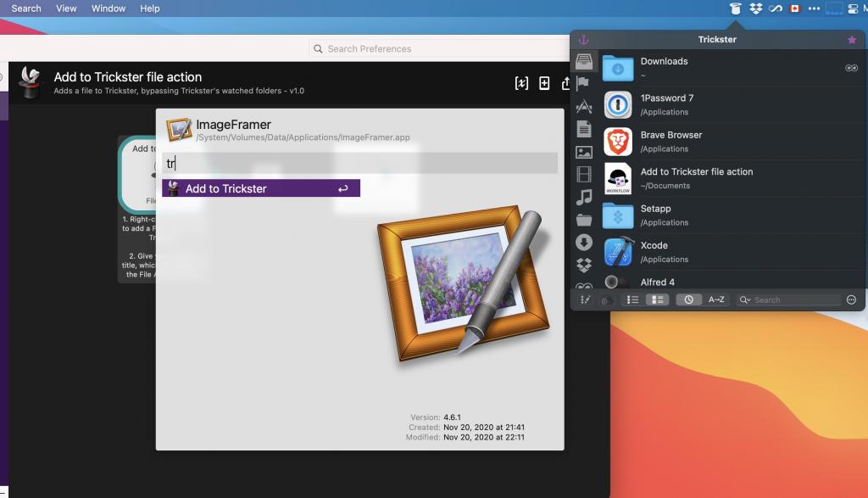Open favorites with the purple star icon
The image size is (868, 498).
click(851, 40)
